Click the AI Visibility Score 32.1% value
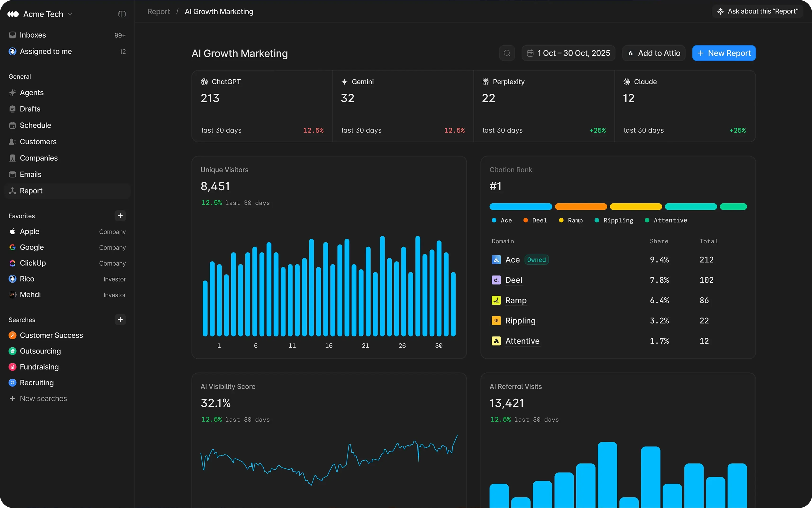 (215, 403)
